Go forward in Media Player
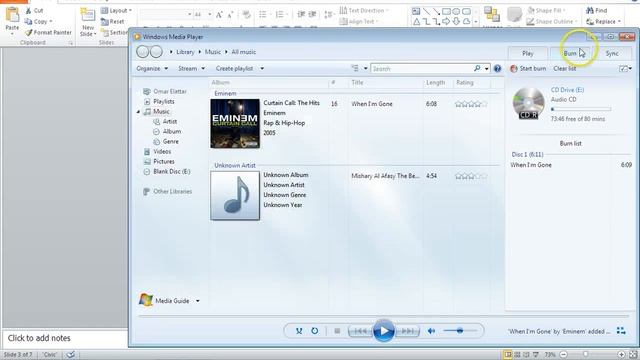640x360 pixels. point(156,52)
